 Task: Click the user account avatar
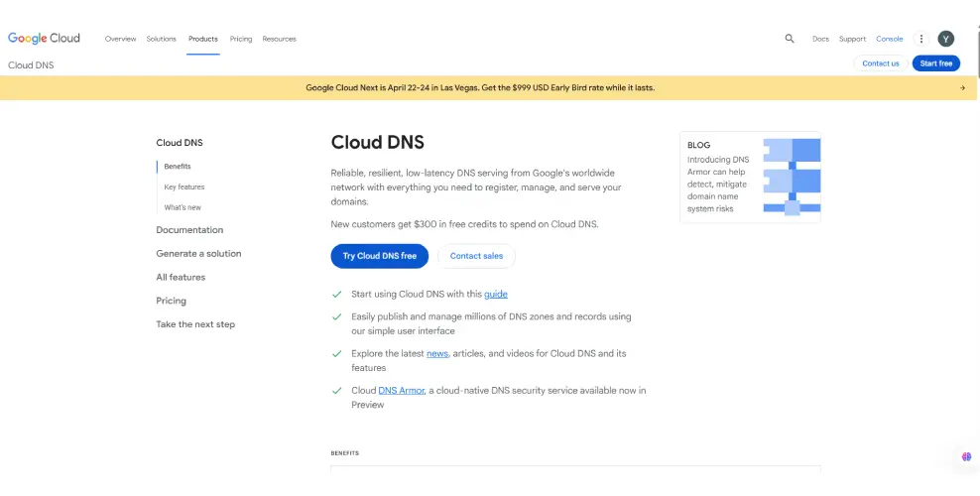tap(946, 39)
